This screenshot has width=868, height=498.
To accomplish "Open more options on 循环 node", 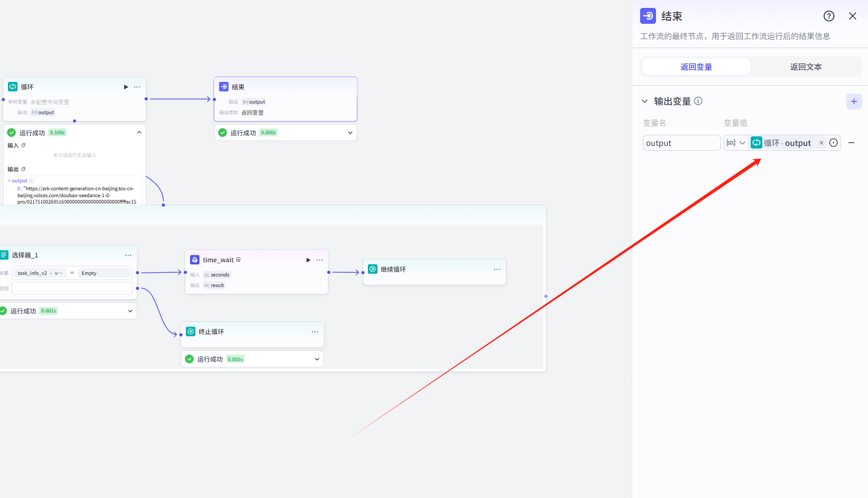I will [137, 87].
